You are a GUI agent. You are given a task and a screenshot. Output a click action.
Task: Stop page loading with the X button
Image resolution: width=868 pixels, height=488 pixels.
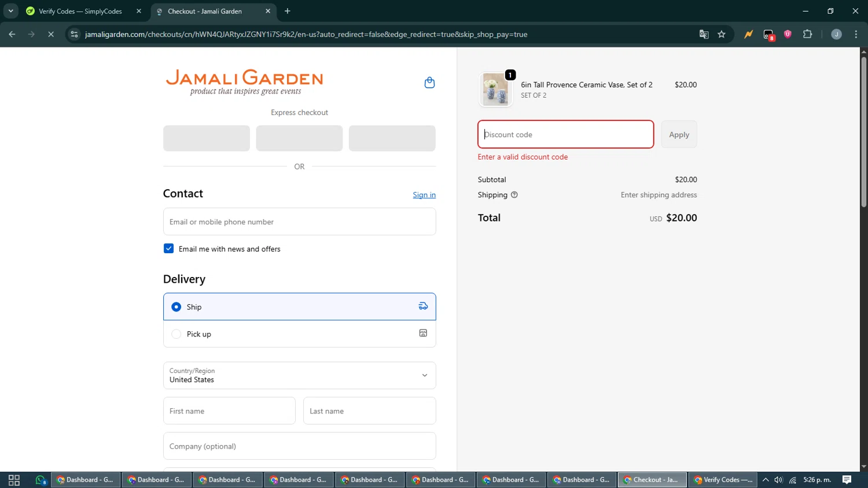51,34
